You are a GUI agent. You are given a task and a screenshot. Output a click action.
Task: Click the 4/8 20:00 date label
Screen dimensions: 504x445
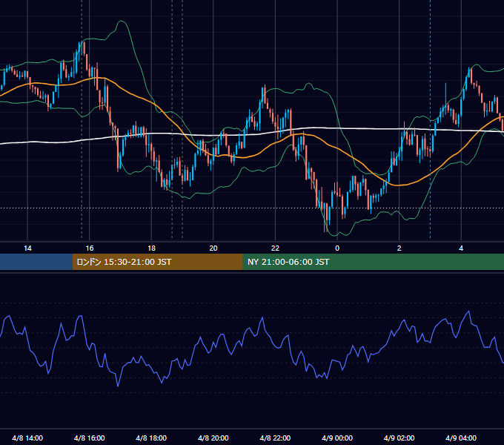pos(213,438)
